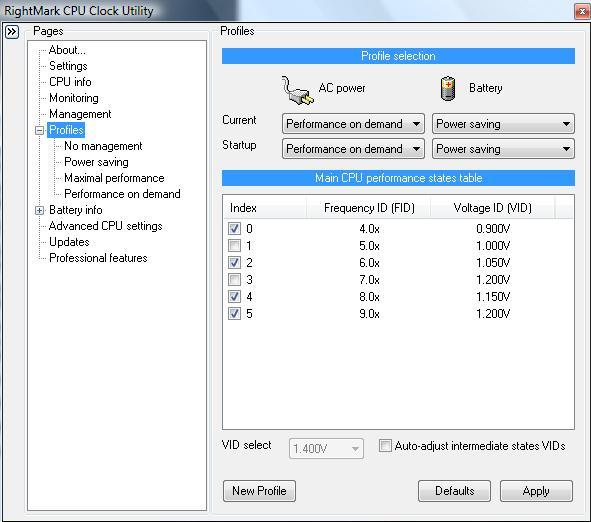The image size is (591, 522).
Task: Enable performance state index 1 checkbox
Action: coord(234,245)
